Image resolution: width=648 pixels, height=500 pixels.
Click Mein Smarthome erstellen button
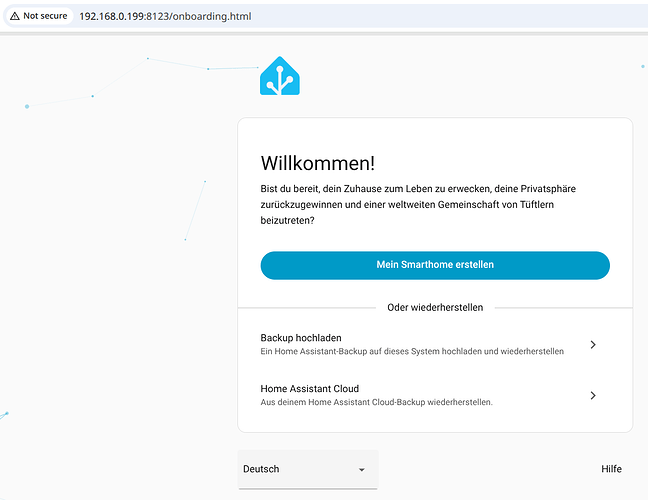435,265
